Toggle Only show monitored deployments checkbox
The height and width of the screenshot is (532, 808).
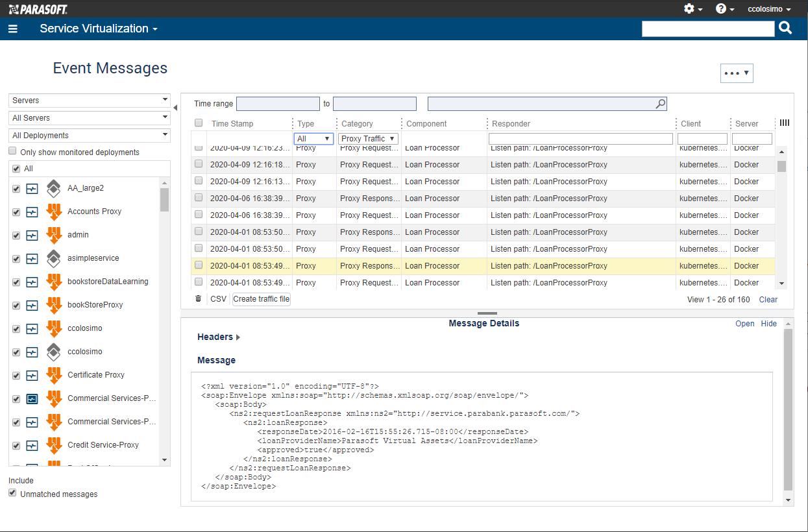[12, 151]
